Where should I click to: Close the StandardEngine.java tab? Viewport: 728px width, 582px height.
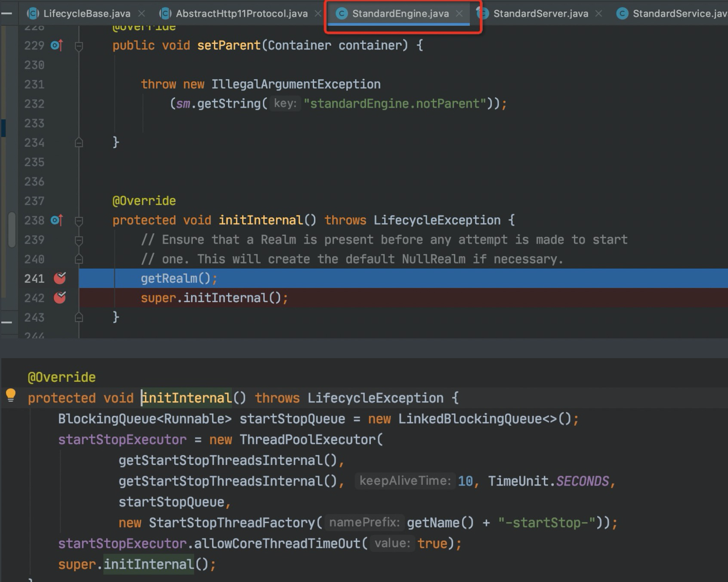pyautogui.click(x=459, y=14)
